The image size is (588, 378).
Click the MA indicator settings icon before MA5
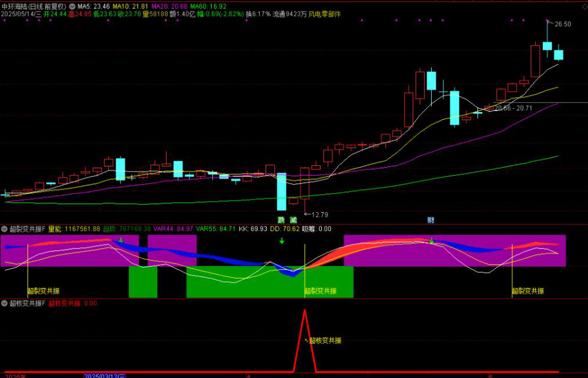coord(72,6)
